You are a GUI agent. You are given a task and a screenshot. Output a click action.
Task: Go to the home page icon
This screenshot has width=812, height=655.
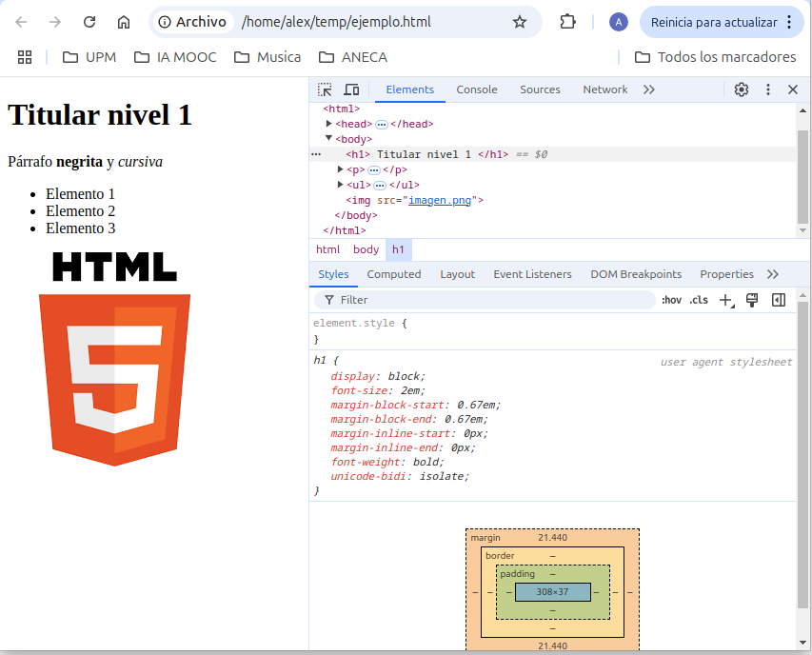pyautogui.click(x=123, y=22)
